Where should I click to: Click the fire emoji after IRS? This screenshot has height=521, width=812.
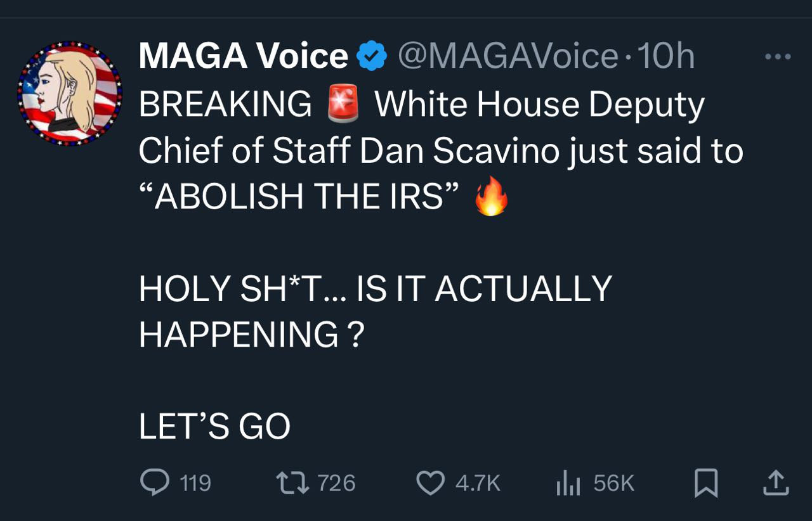[492, 197]
